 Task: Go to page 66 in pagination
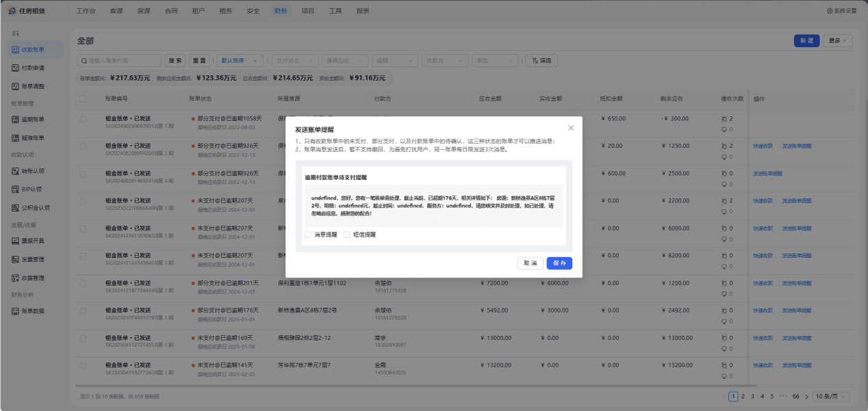tap(796, 396)
